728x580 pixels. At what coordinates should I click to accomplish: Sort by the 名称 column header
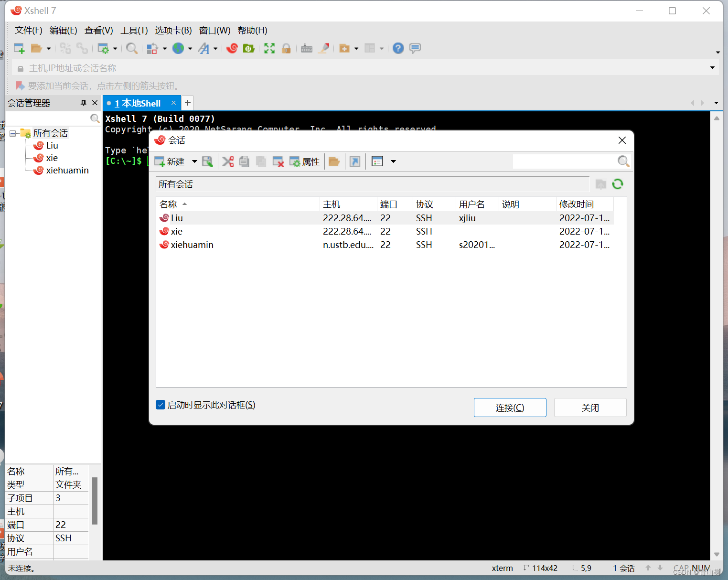pos(238,204)
